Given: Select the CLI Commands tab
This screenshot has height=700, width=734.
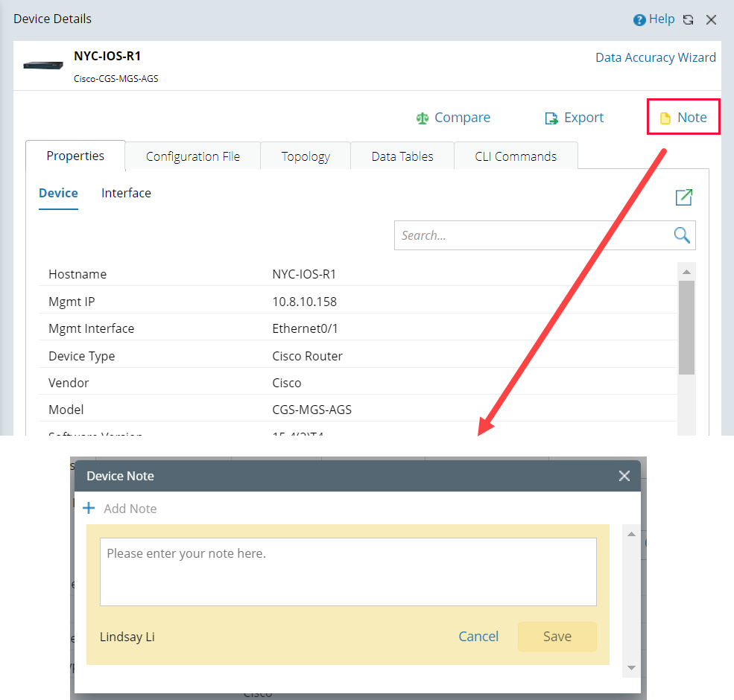Looking at the screenshot, I should (515, 156).
